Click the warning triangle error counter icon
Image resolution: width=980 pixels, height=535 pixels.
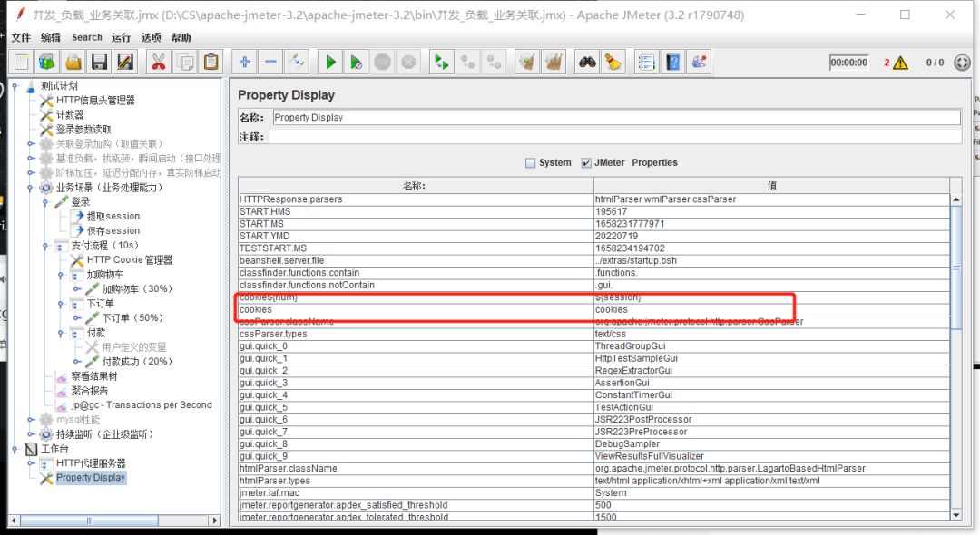point(899,63)
